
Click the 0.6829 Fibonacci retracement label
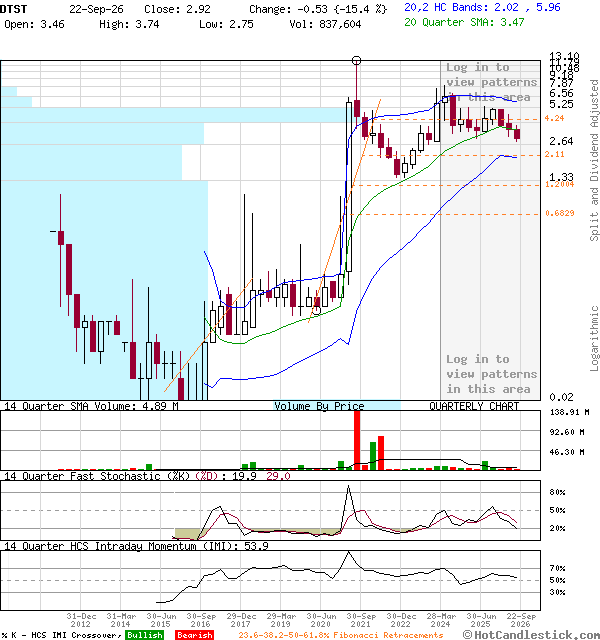tap(560, 213)
